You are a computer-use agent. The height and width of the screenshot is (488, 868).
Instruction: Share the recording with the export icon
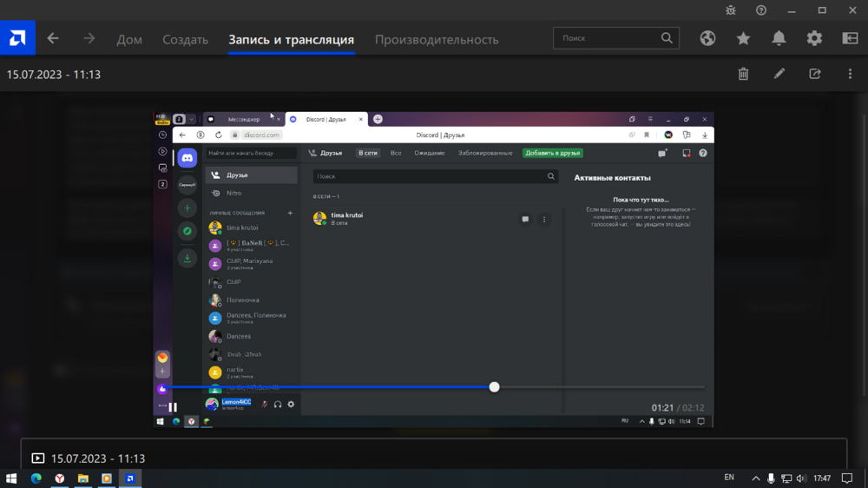coord(815,74)
